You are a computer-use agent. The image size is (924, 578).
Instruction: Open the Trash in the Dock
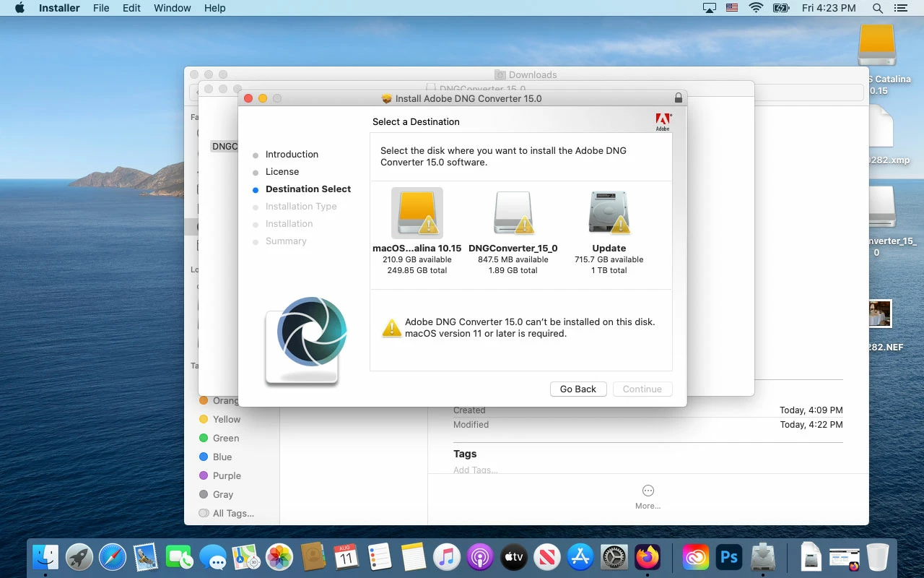[878, 557]
